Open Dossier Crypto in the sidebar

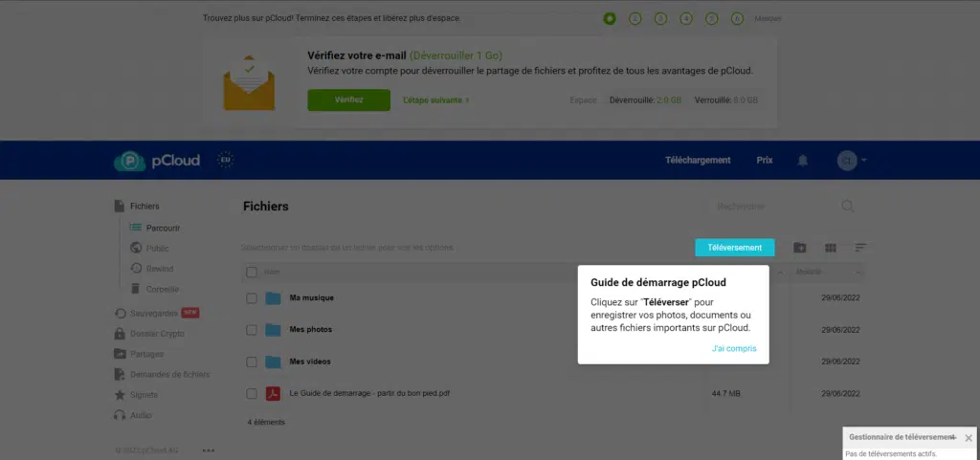[149, 334]
